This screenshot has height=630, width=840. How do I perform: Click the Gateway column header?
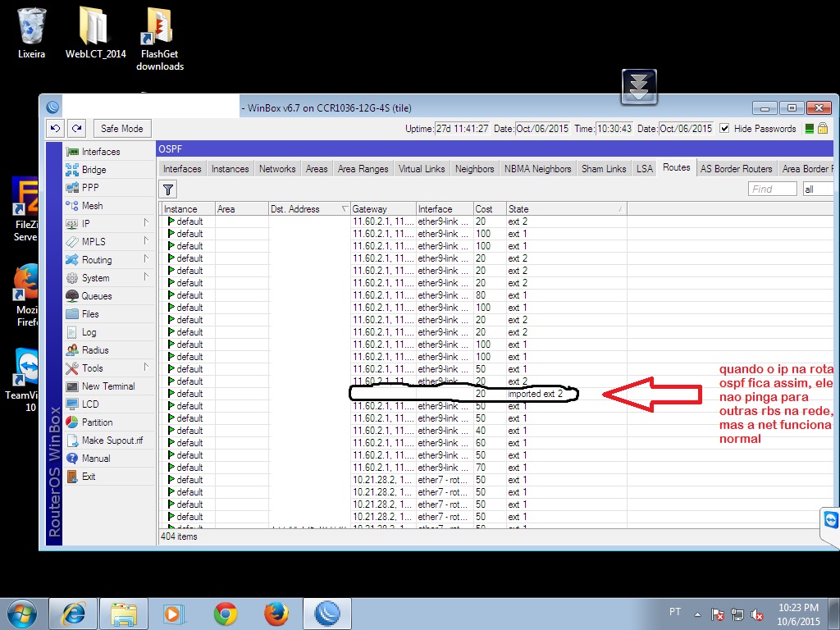coord(383,209)
